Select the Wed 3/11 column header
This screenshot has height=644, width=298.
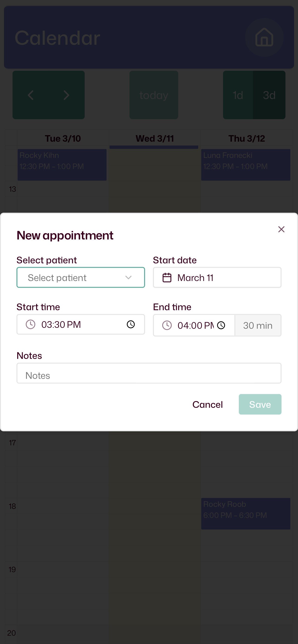click(154, 138)
